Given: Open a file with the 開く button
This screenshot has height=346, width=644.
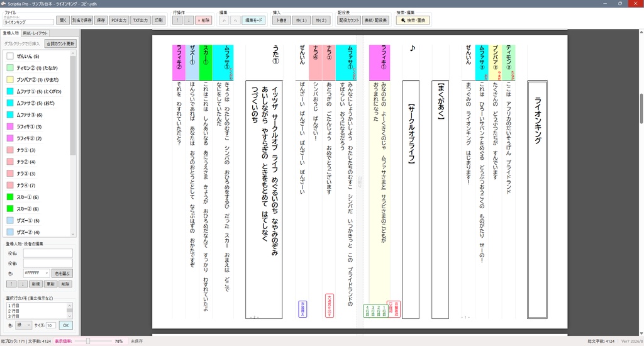Looking at the screenshot, I should click(x=63, y=20).
